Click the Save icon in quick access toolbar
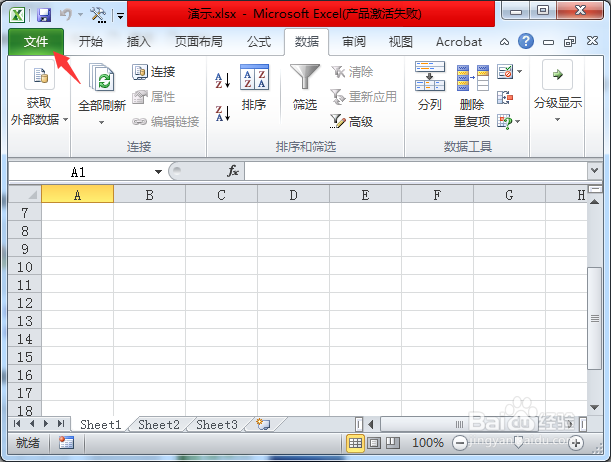Screen dimensions: 611x462 [44, 15]
